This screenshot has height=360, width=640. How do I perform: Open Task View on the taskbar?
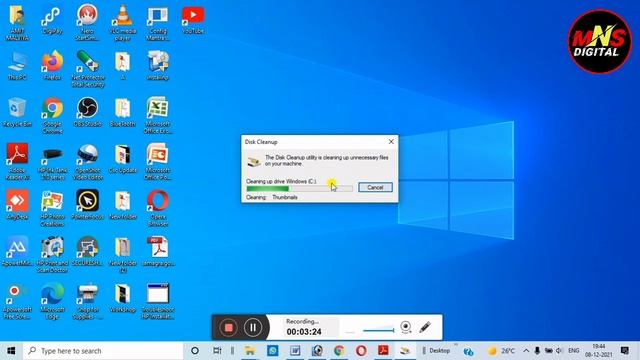coord(217,351)
